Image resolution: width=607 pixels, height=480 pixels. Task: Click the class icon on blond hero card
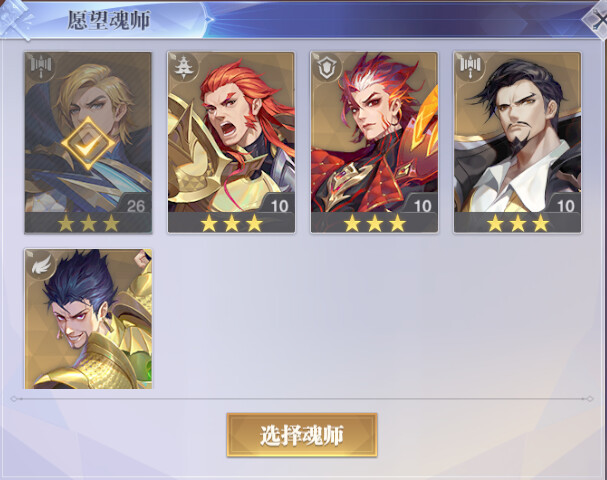click(x=41, y=65)
